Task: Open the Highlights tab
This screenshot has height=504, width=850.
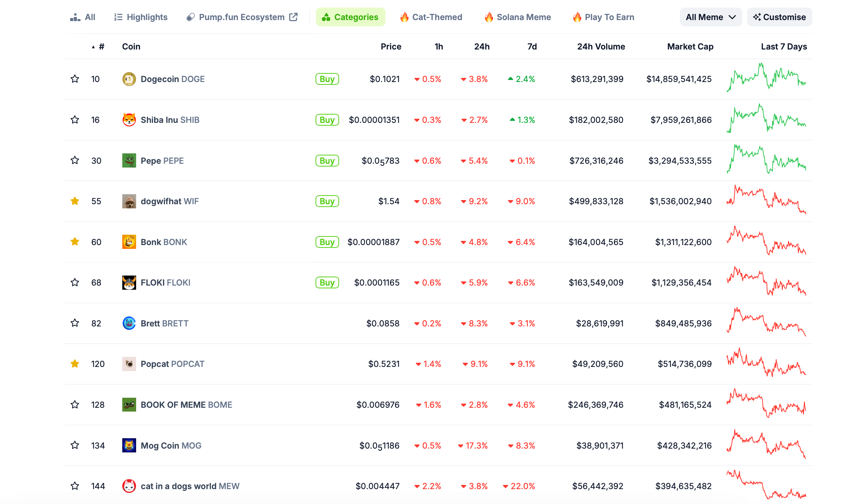Action: coord(141,17)
